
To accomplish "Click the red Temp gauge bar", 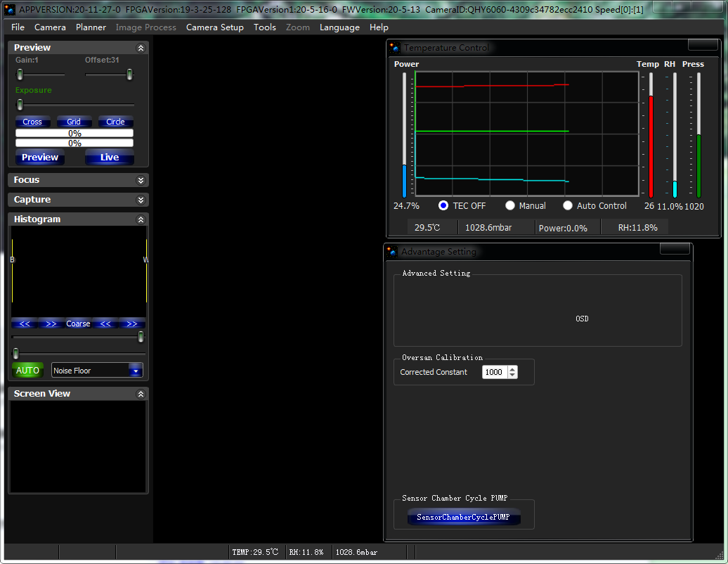I will pos(651,146).
